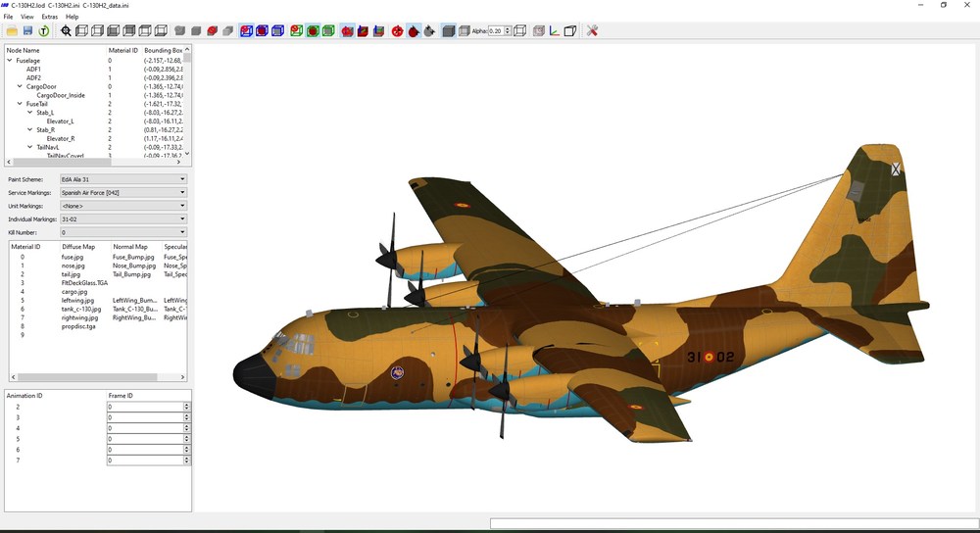Click the Animation ID column header

(25, 396)
